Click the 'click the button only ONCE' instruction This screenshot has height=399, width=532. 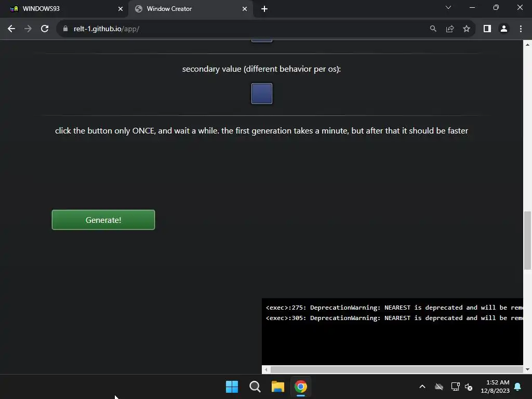coord(262,130)
